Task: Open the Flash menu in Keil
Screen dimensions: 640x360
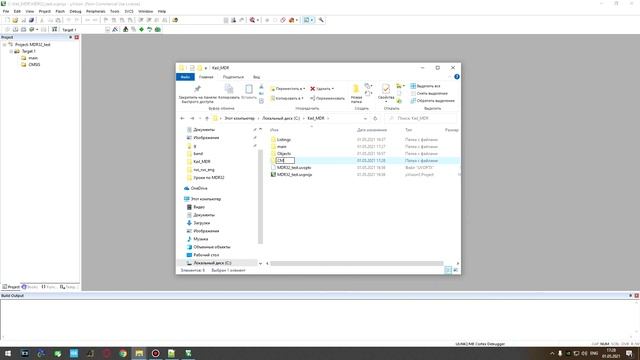Action: (60, 11)
